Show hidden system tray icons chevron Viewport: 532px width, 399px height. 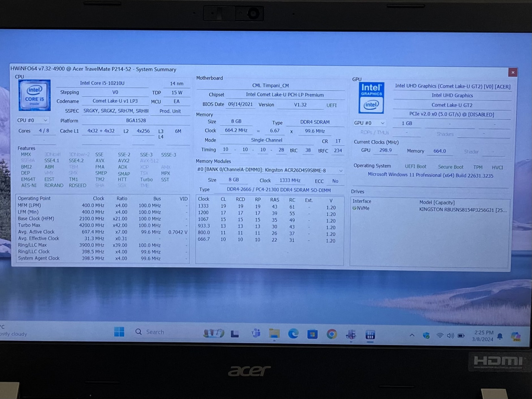412,335
